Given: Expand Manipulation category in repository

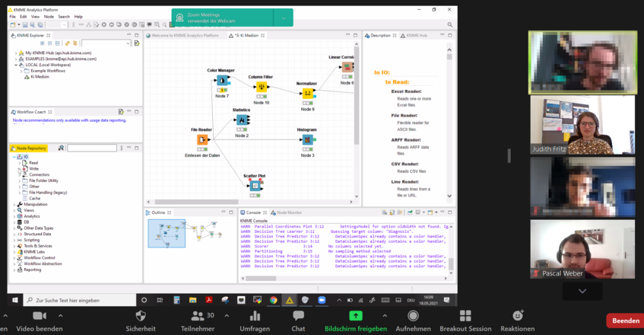Looking at the screenshot, I should pyautogui.click(x=14, y=204).
